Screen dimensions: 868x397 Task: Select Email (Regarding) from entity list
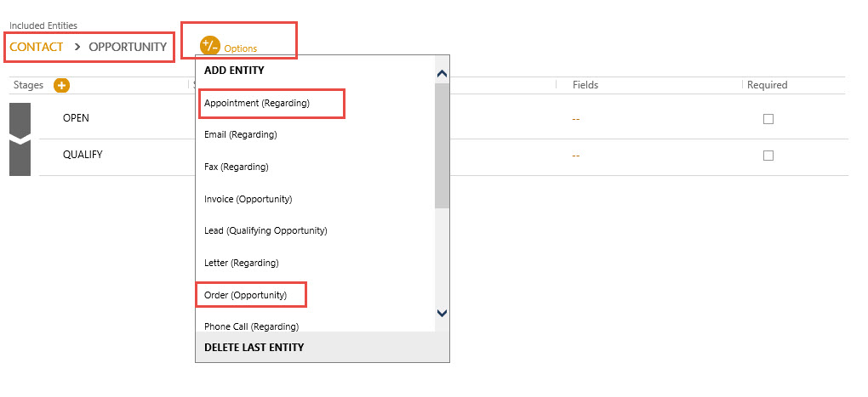[x=241, y=134]
